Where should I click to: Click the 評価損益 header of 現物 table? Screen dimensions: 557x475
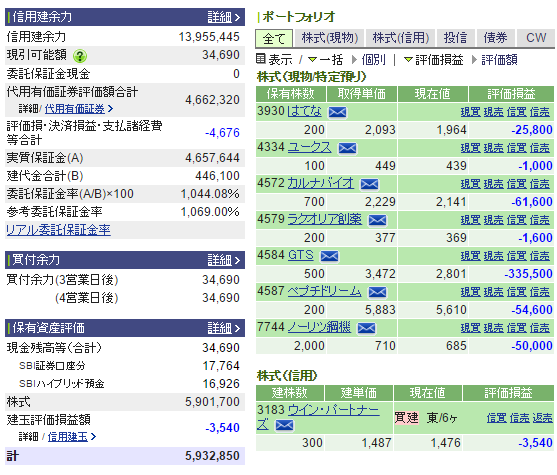pos(511,94)
